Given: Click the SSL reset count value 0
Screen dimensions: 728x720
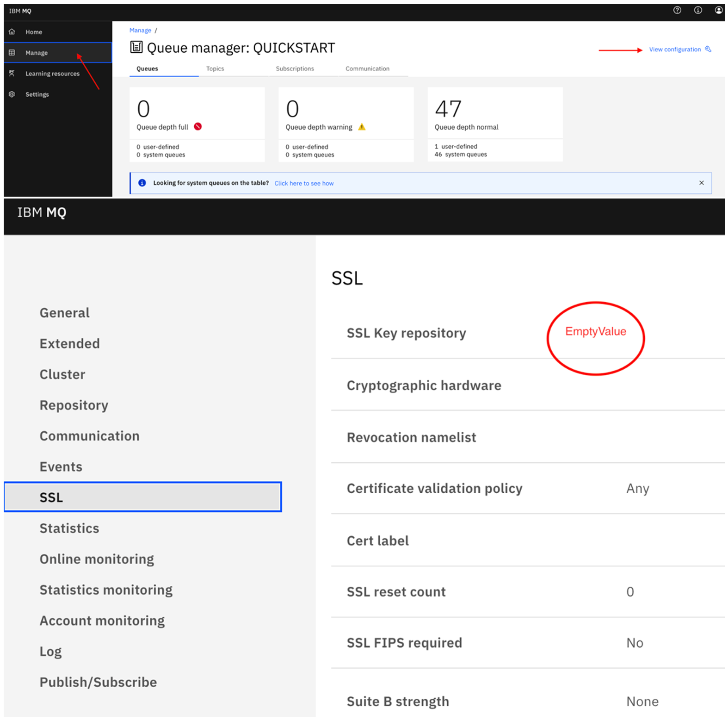Looking at the screenshot, I should 630,592.
